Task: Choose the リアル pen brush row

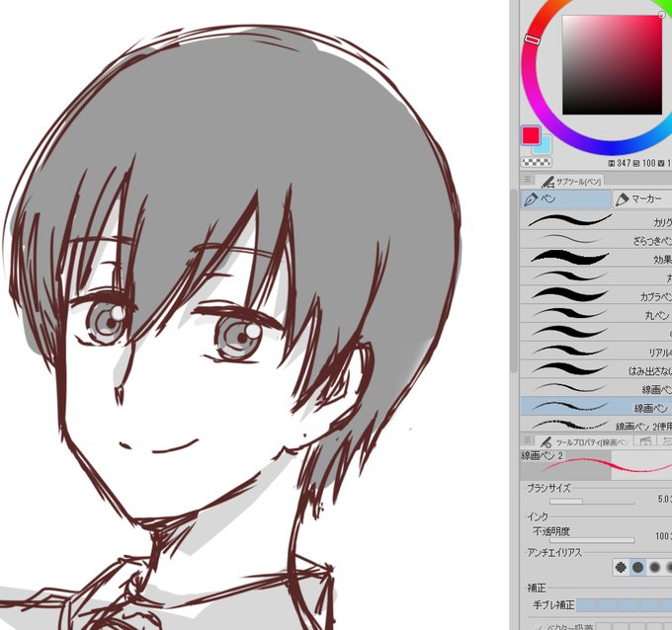Action: pyautogui.click(x=596, y=351)
